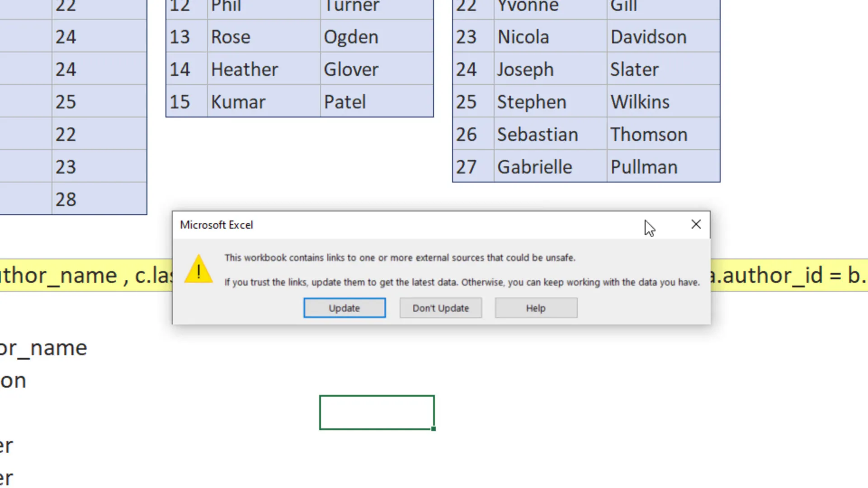
Task: Click the Update button in the dialog
Action: pos(344,308)
